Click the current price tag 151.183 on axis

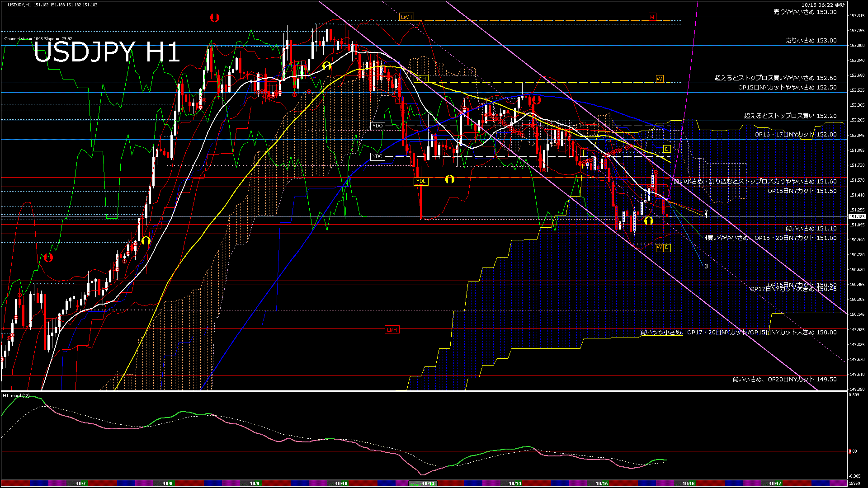(857, 217)
